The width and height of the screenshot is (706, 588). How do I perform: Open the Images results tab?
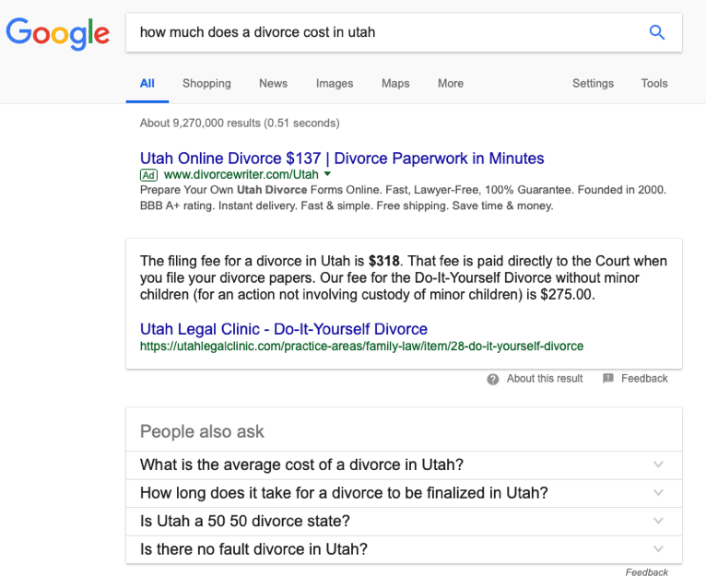tap(335, 83)
